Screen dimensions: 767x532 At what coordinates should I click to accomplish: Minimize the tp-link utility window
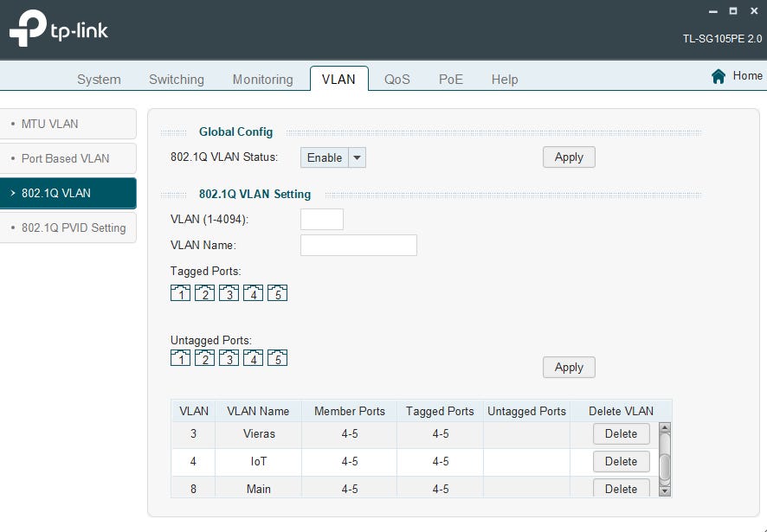tap(713, 11)
